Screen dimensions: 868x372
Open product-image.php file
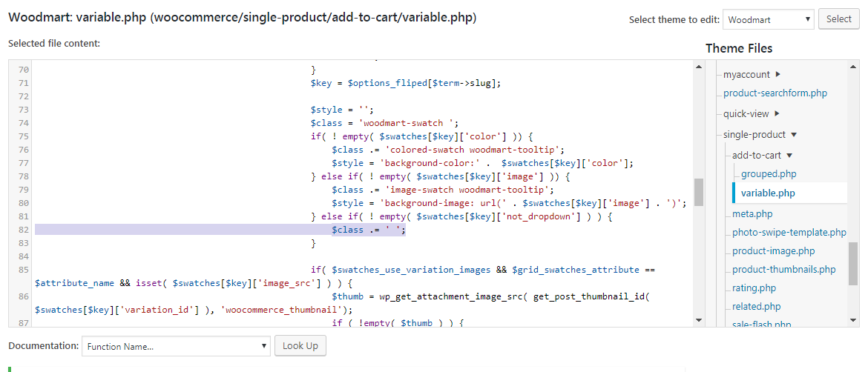tap(773, 250)
